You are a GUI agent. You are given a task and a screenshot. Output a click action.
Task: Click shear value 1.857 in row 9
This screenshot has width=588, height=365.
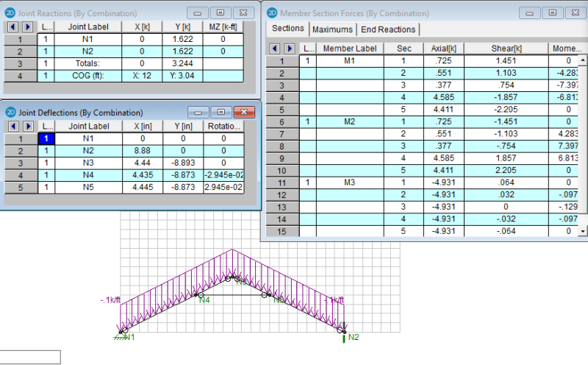point(506,158)
